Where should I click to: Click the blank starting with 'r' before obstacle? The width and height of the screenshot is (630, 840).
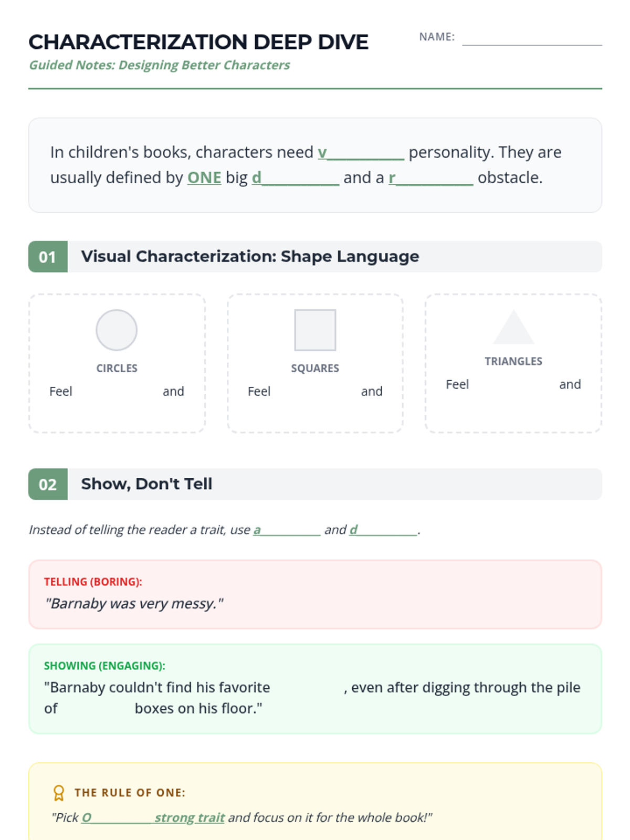(x=431, y=178)
